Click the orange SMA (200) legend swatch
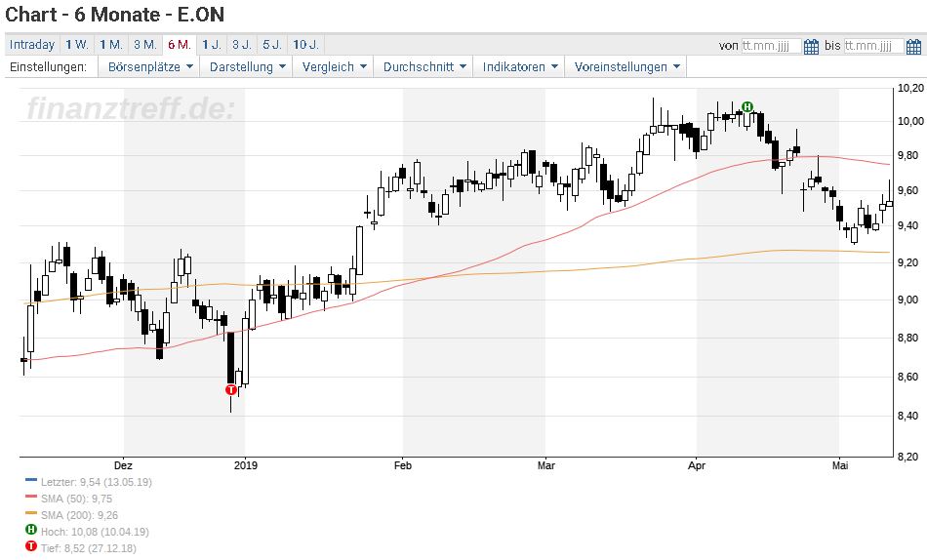The height and width of the screenshot is (560, 927). click(x=31, y=514)
